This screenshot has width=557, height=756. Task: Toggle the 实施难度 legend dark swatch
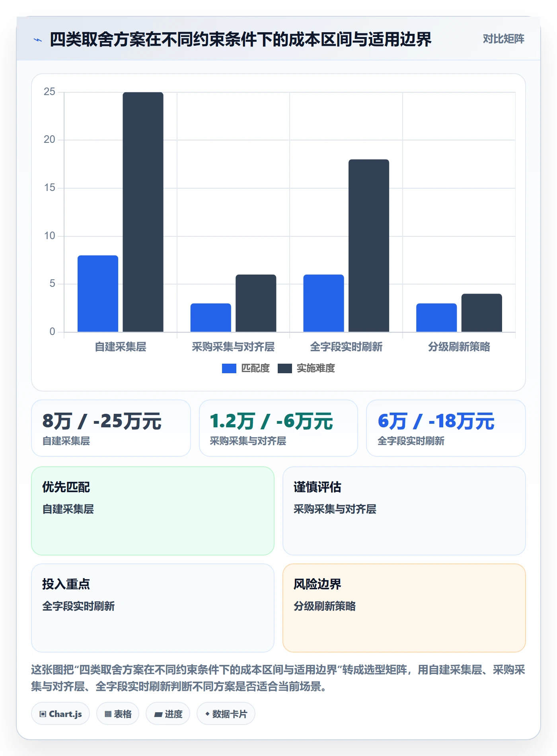click(284, 368)
